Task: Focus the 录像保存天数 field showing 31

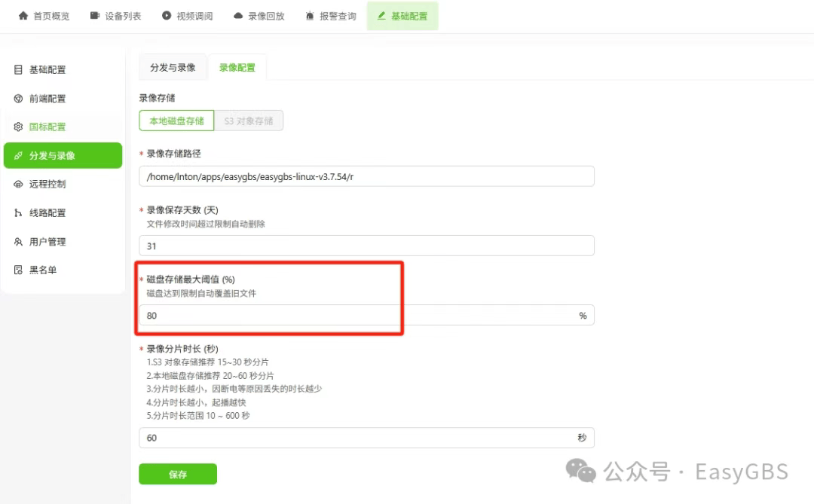Action: tap(366, 246)
